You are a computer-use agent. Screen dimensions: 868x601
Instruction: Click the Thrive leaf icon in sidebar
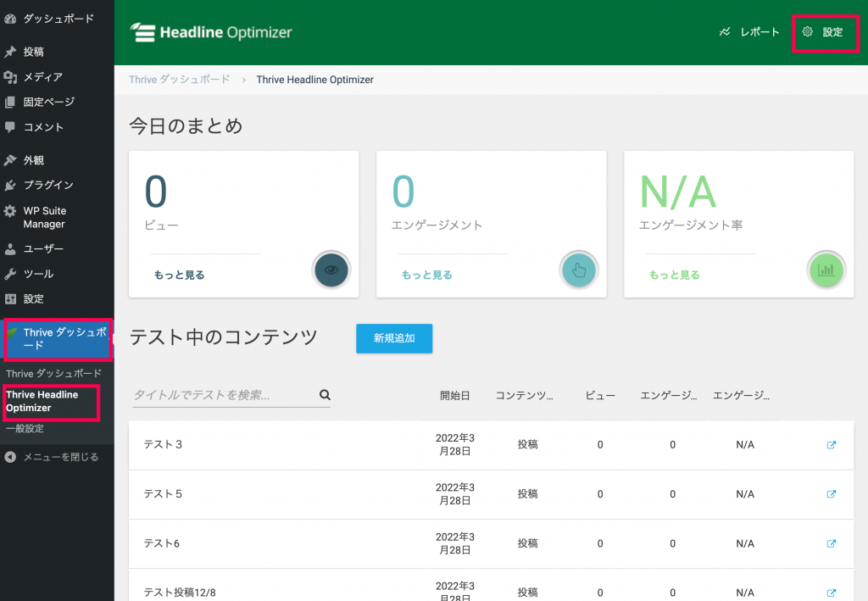tap(12, 332)
